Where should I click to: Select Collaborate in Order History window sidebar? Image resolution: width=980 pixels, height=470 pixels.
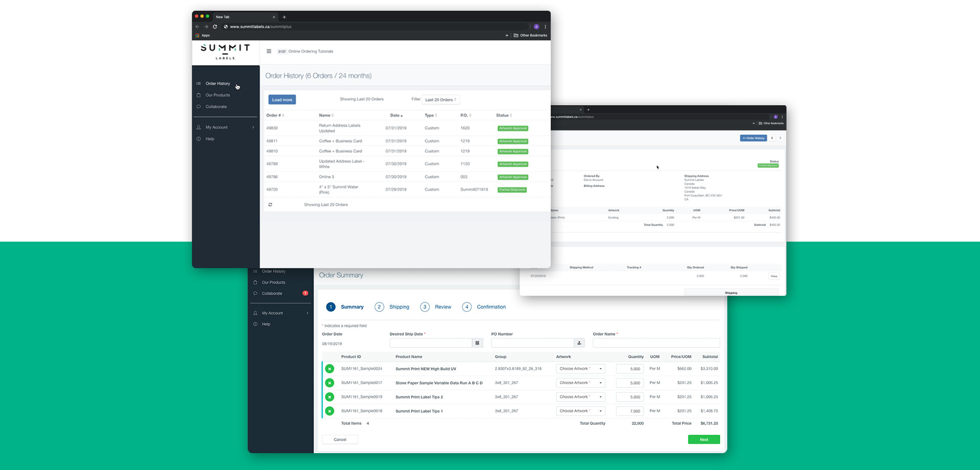coord(216,107)
